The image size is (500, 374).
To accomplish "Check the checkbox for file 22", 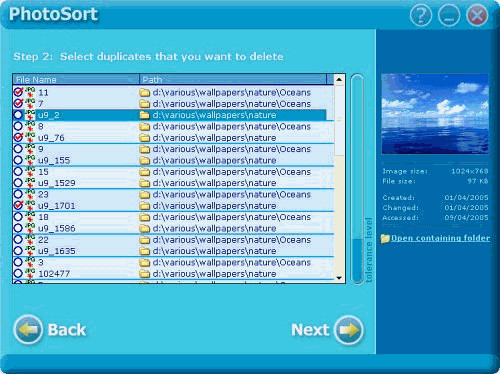I will tap(18, 239).
